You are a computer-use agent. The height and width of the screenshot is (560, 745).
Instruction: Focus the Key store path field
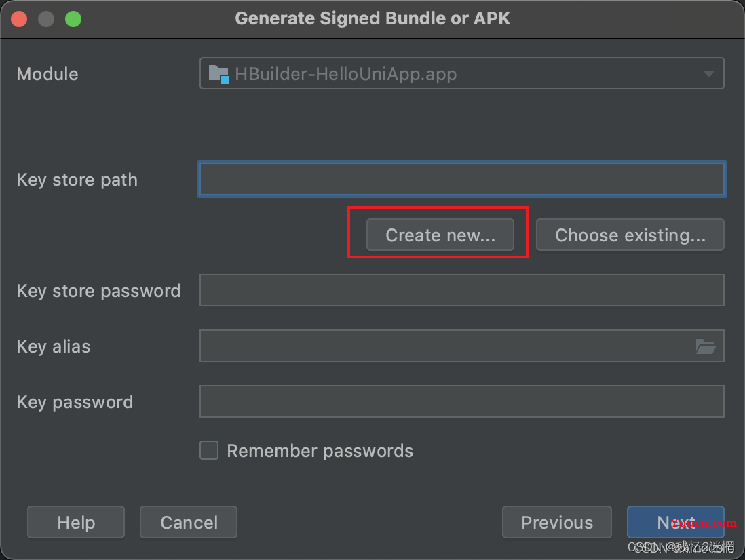pos(462,180)
